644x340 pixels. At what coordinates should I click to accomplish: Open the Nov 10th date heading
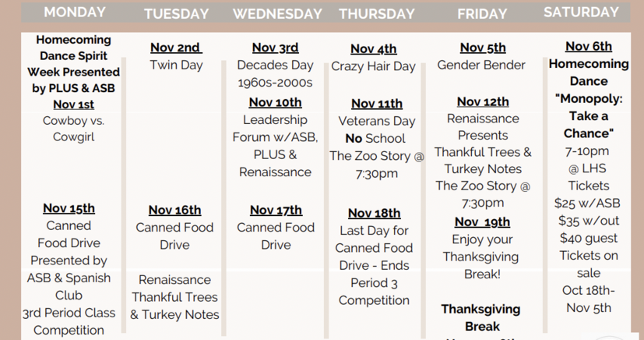coord(275,102)
